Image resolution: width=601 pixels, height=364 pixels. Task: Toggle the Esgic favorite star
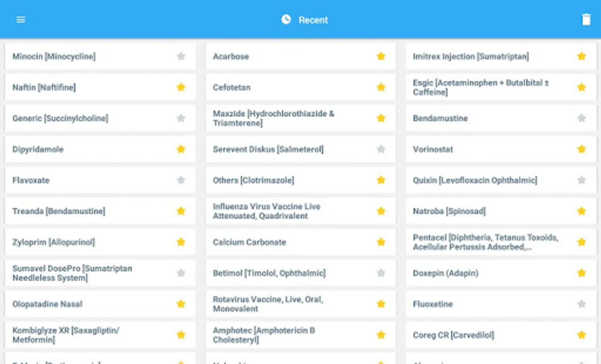pos(582,87)
